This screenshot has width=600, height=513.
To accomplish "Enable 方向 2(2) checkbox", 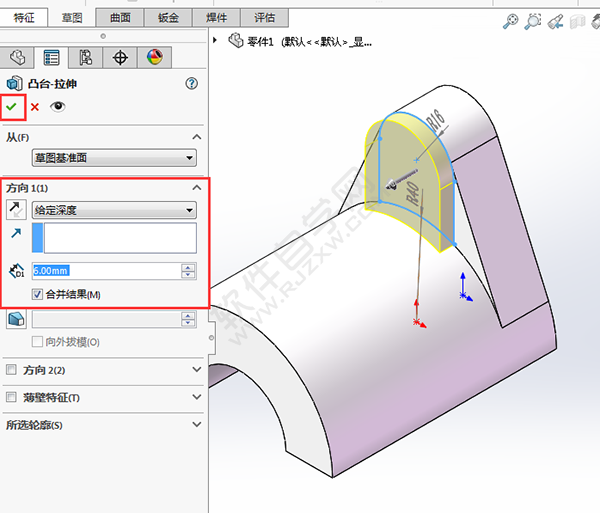I will click(11, 370).
